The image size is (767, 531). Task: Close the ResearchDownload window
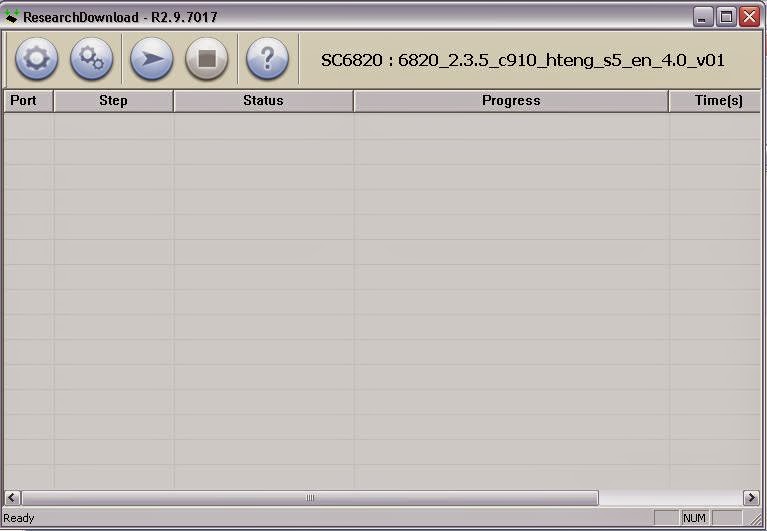click(x=749, y=17)
